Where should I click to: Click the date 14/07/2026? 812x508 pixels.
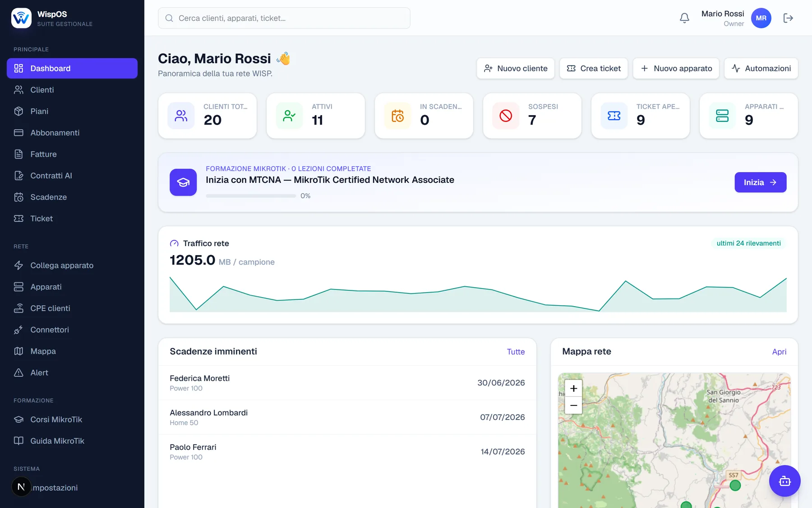click(x=503, y=452)
